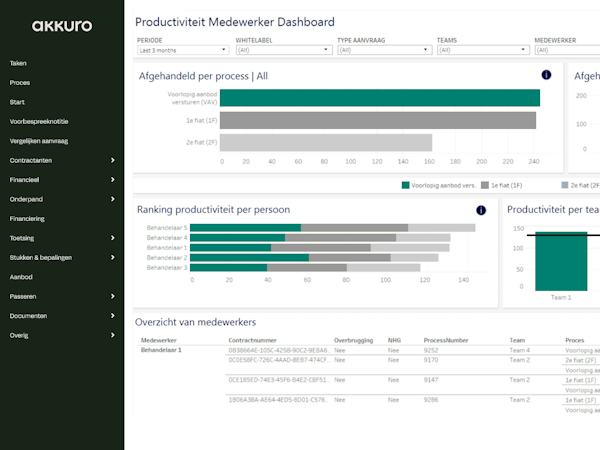Screen dimensions: 600x450
Task: Expand the Toetsing chevron arrow
Action: click(x=112, y=238)
